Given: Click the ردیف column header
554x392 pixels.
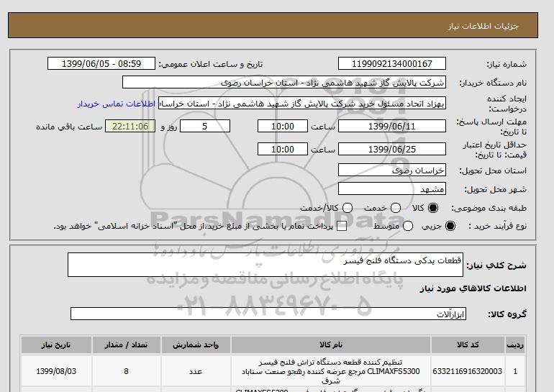Looking at the screenshot, I should (515, 345).
